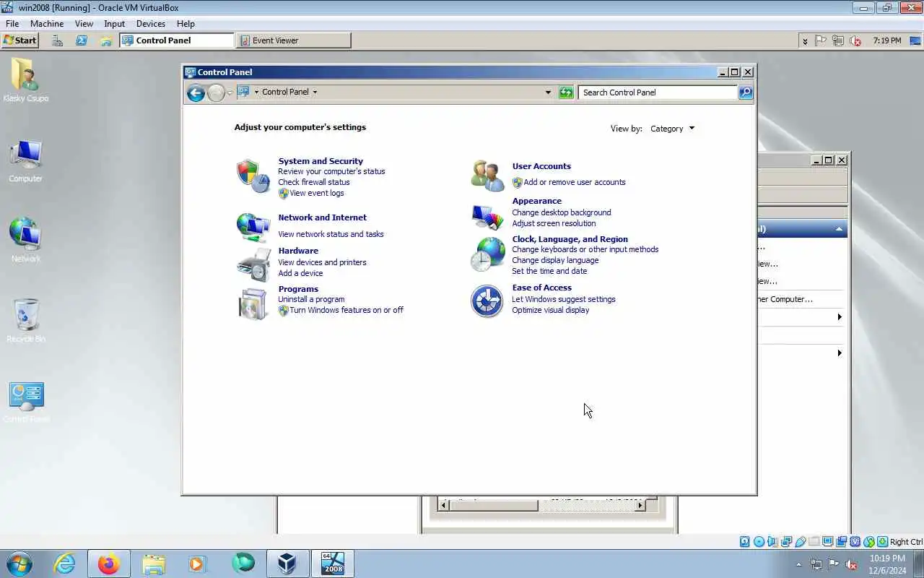
Task: Click Adjust screen resolution link
Action: coord(554,223)
